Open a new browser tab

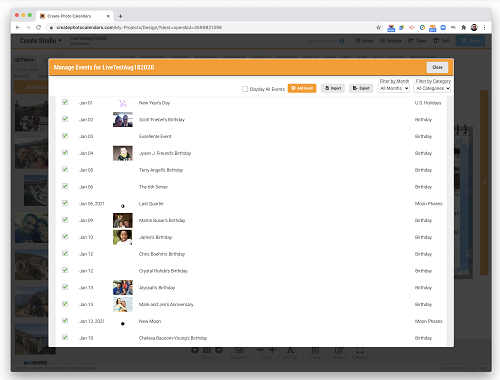point(120,16)
